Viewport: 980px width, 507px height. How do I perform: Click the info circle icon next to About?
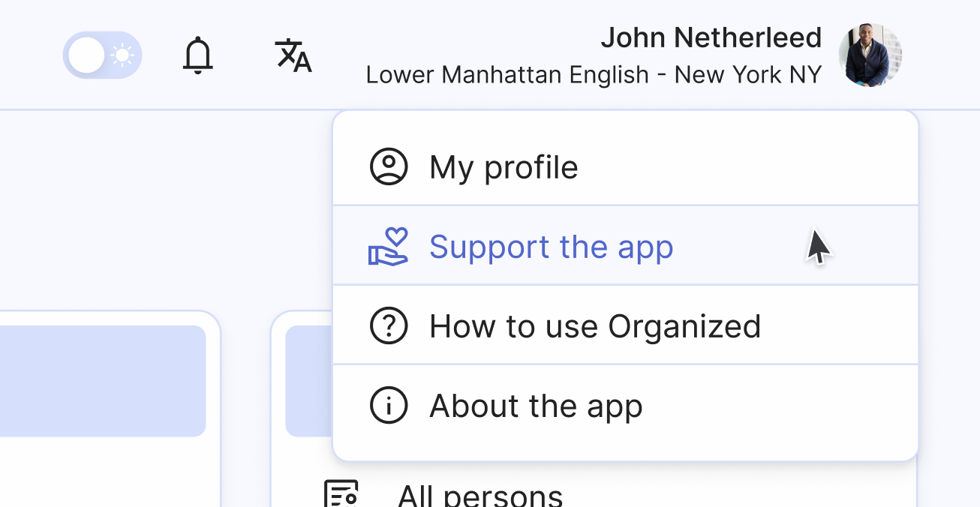(x=389, y=405)
